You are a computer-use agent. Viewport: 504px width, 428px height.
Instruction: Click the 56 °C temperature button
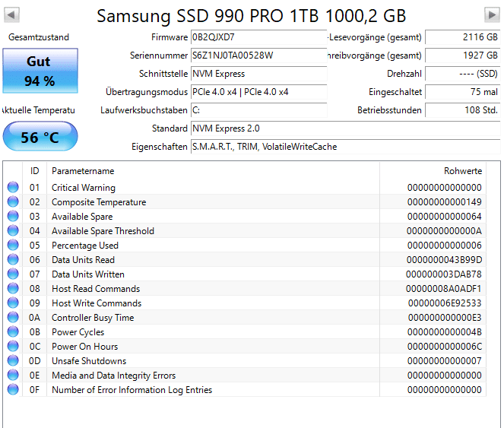click(x=40, y=138)
